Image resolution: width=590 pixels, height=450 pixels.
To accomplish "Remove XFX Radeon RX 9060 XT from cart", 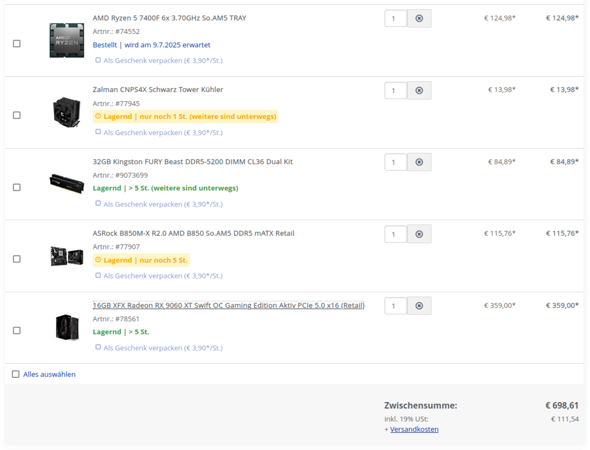I will tap(419, 306).
